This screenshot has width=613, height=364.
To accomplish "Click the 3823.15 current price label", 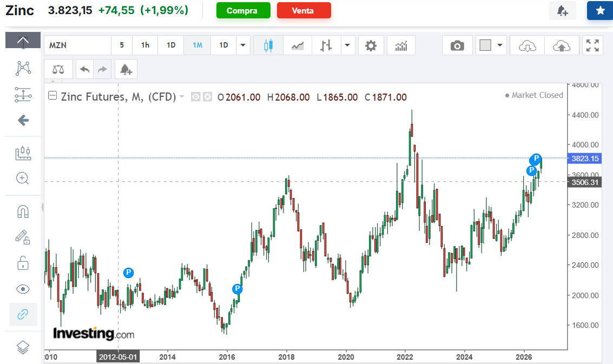I will tap(585, 158).
